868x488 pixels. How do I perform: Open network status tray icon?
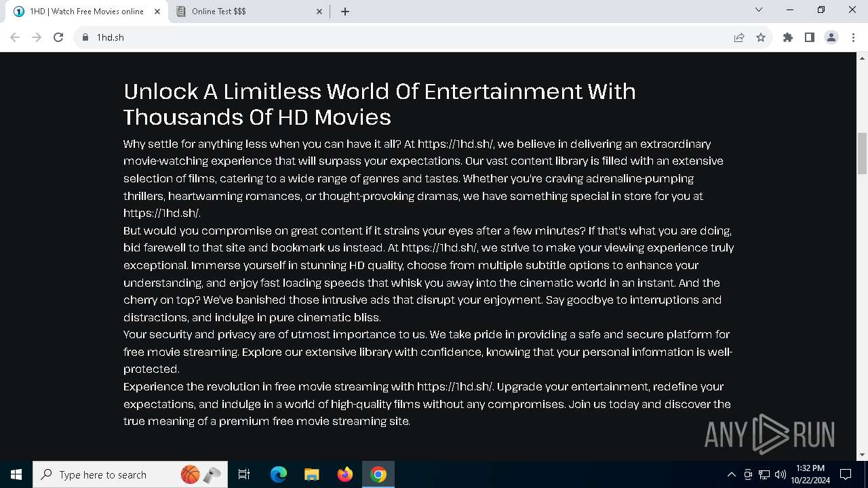click(x=764, y=474)
